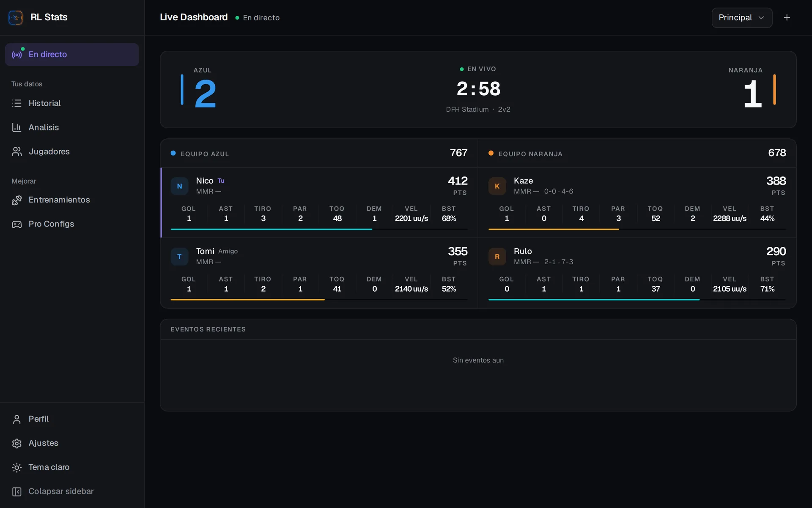Click the Colapsar sidebar panel icon
The image size is (812, 508).
click(x=17, y=491)
